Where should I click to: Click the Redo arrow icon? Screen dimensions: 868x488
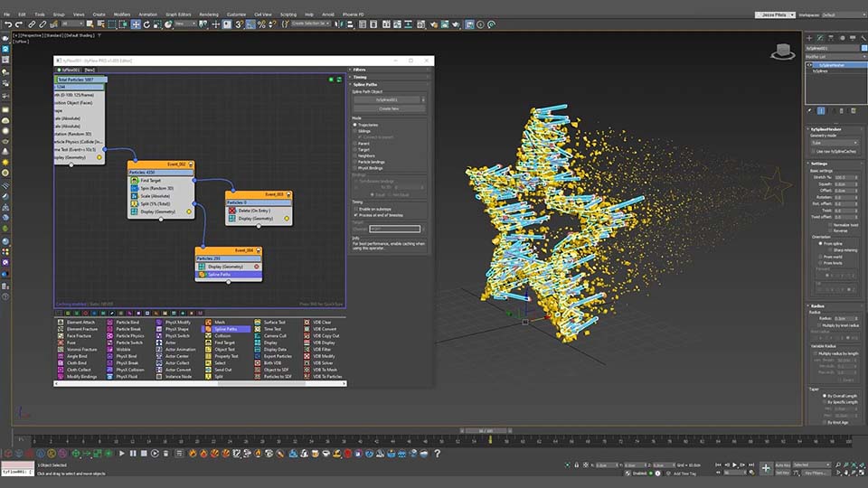tap(19, 24)
